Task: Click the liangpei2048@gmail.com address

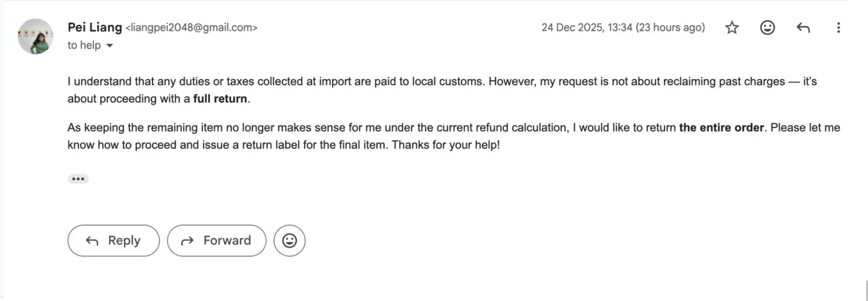Action: pyautogui.click(x=191, y=27)
